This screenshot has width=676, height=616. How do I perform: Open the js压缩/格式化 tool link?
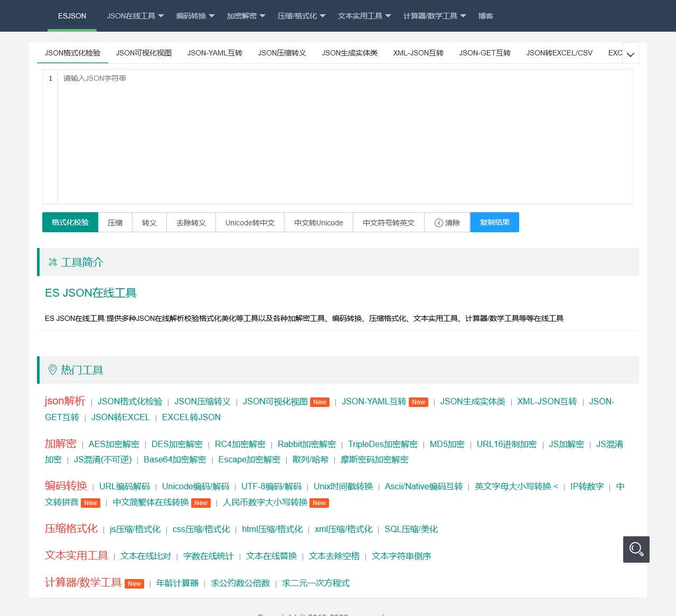click(x=134, y=529)
